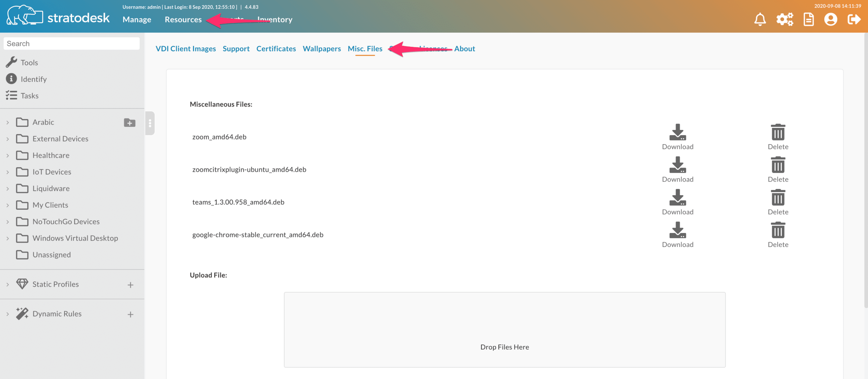Click the Search input field
The width and height of the screenshot is (868, 379).
(x=72, y=43)
